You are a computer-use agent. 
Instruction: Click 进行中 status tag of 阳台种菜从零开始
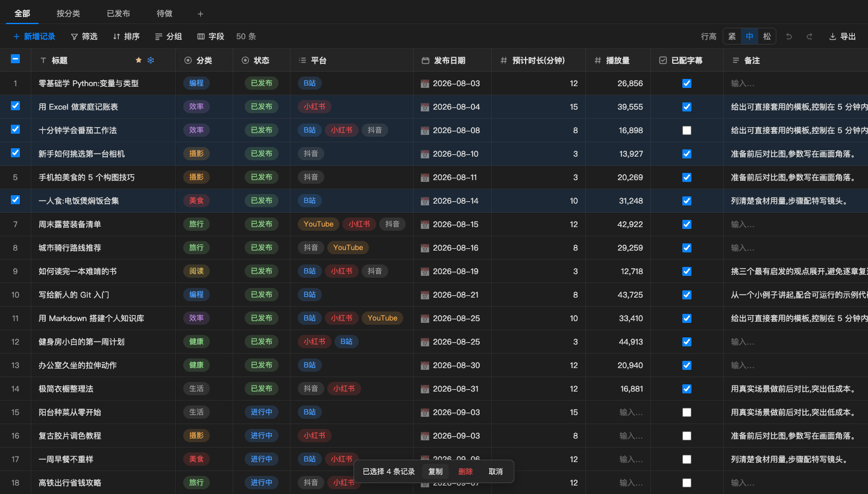(262, 412)
